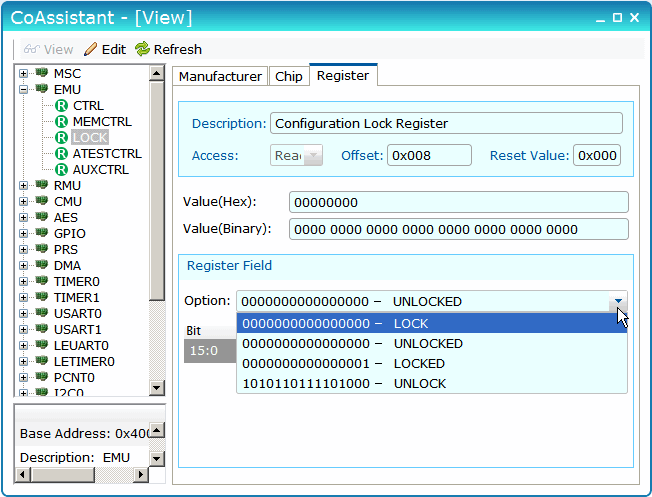The height and width of the screenshot is (497, 652).
Task: Click the green R icon beside CTRL
Action: (x=61, y=106)
